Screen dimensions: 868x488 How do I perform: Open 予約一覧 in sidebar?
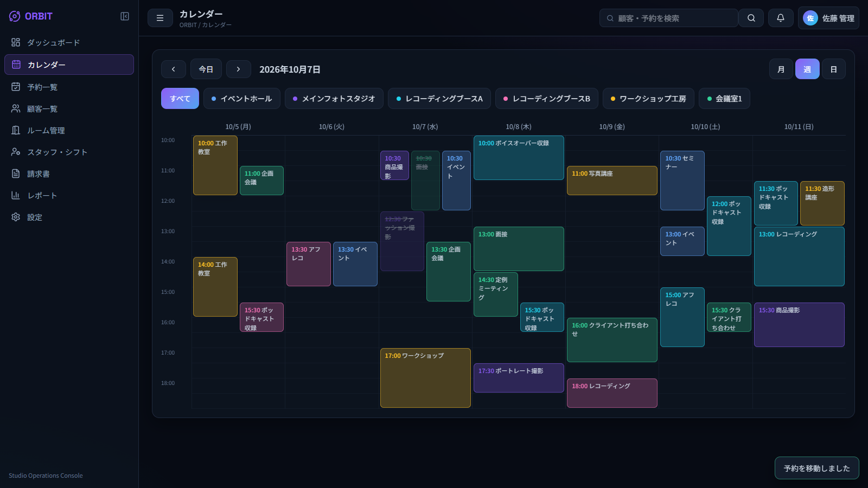(x=69, y=87)
